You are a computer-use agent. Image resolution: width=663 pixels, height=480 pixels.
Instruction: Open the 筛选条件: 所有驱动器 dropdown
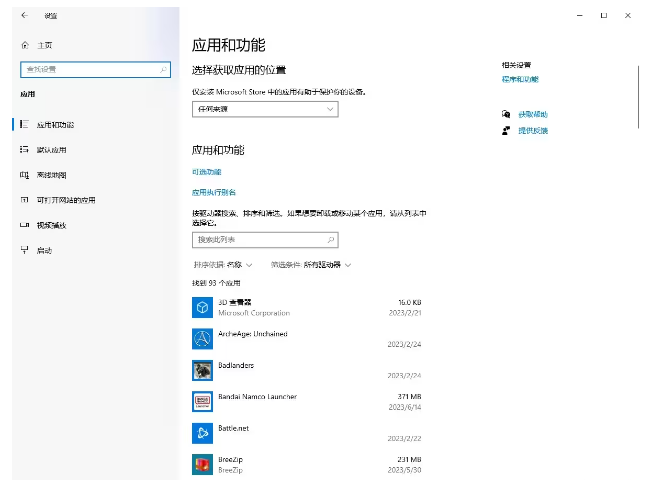311,265
